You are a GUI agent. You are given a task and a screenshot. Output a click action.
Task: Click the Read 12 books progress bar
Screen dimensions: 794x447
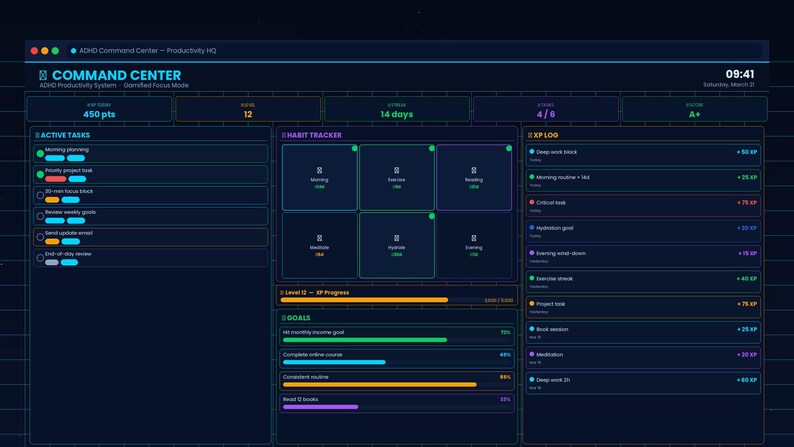click(396, 407)
